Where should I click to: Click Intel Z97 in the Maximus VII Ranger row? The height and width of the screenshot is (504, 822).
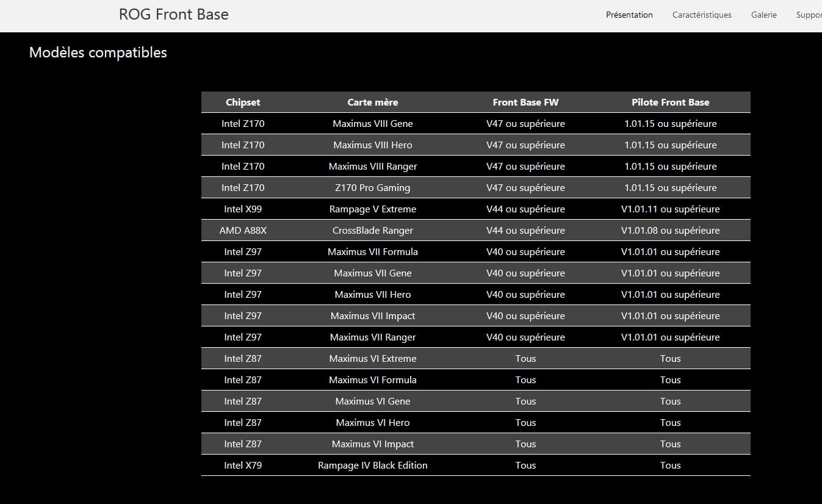243,337
